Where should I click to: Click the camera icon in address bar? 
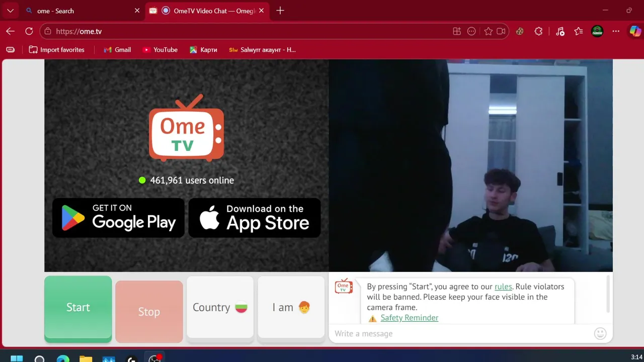pos(501,31)
